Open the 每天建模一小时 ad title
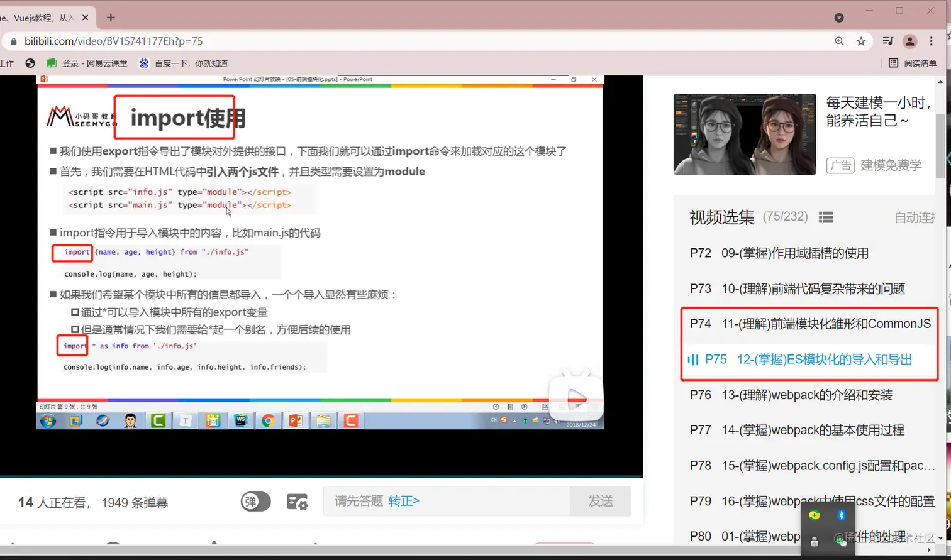The width and height of the screenshot is (951, 560). (879, 111)
